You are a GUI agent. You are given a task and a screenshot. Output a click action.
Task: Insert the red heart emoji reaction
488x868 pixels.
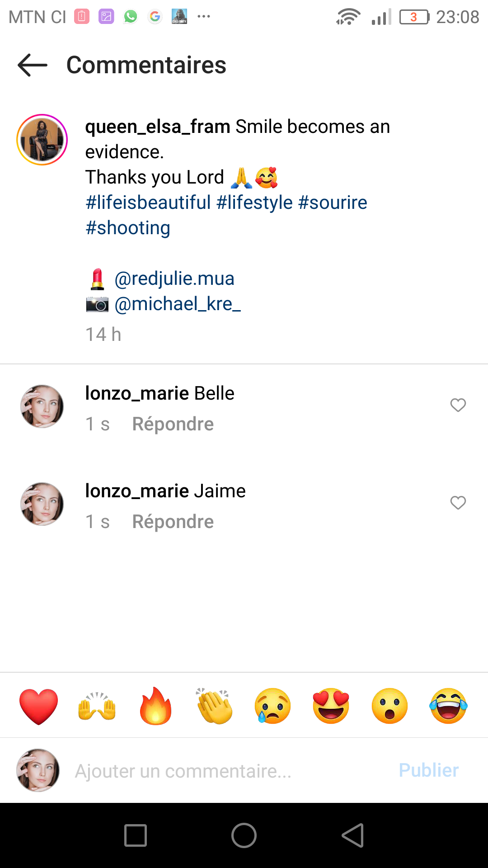coord(39,706)
